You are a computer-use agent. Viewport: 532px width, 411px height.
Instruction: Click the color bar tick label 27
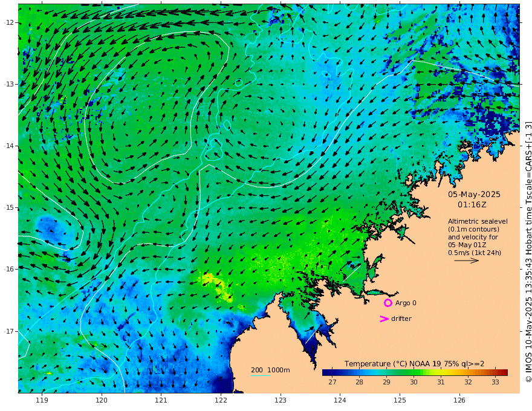[332, 382]
